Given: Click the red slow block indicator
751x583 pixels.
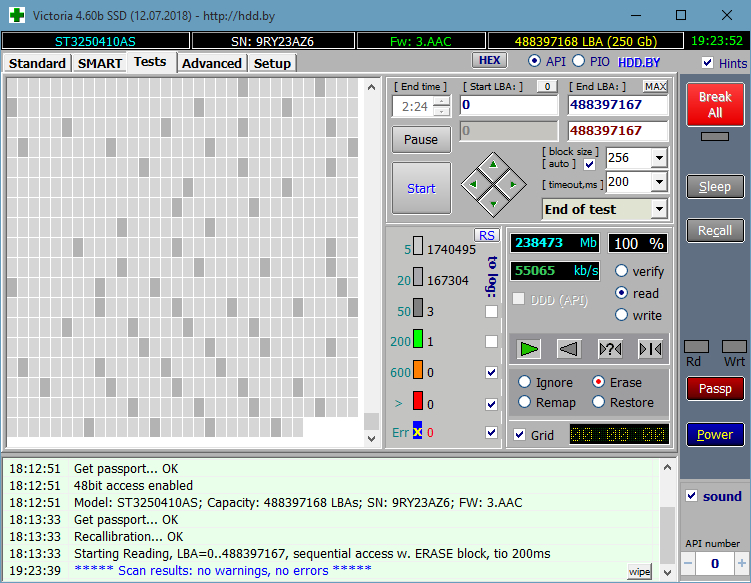Looking at the screenshot, I should [x=418, y=400].
